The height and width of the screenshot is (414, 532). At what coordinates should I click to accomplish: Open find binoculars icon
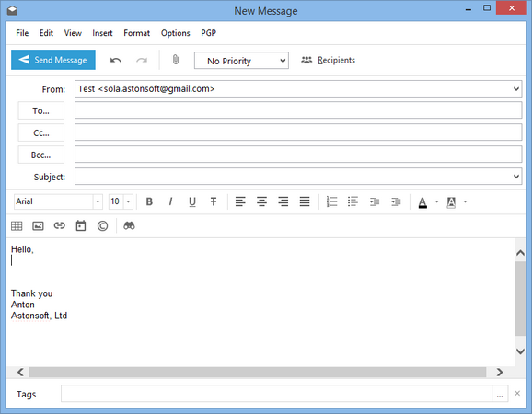click(129, 225)
